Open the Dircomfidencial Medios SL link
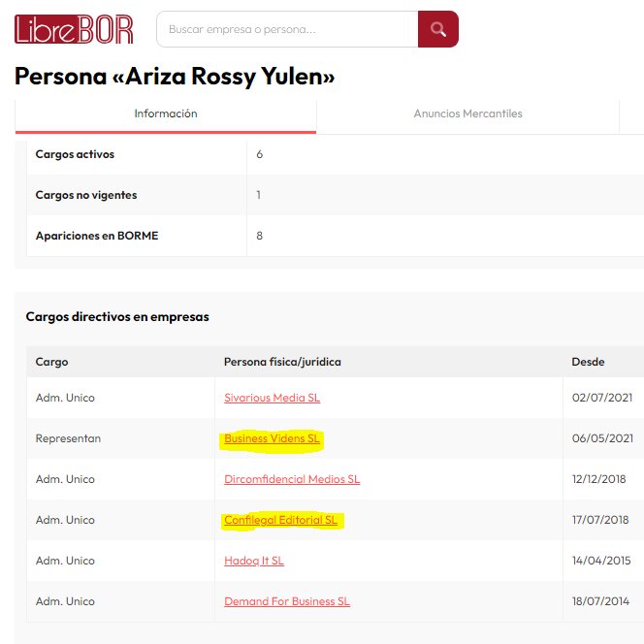This screenshot has height=644, width=644. [x=292, y=479]
